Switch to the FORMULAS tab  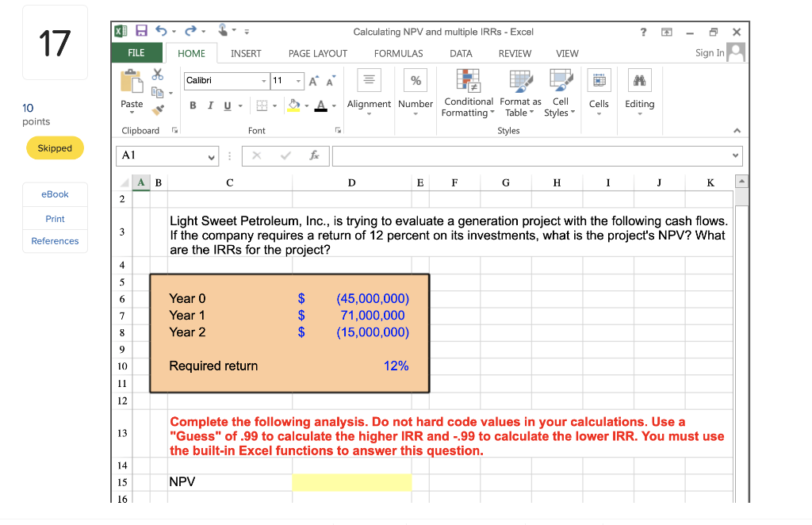(x=398, y=53)
